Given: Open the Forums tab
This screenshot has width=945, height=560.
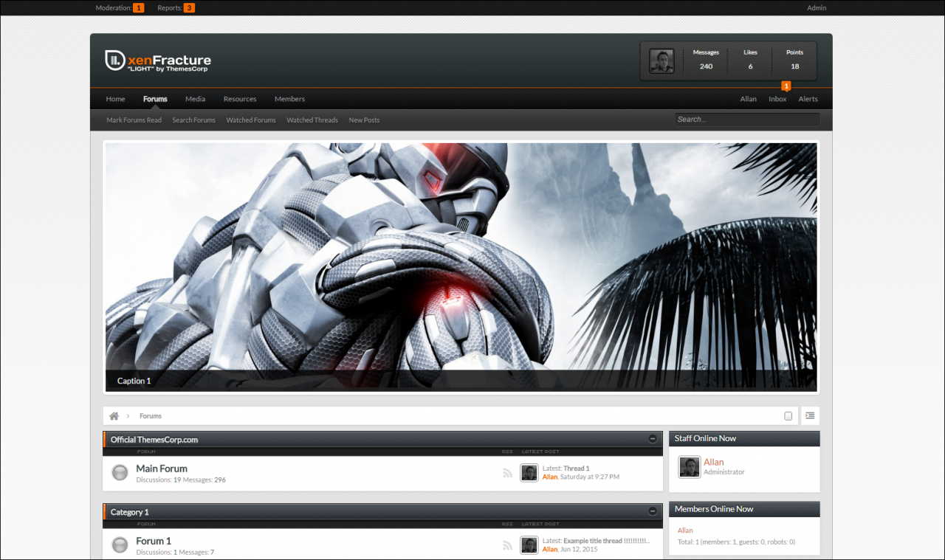Looking at the screenshot, I should [155, 99].
